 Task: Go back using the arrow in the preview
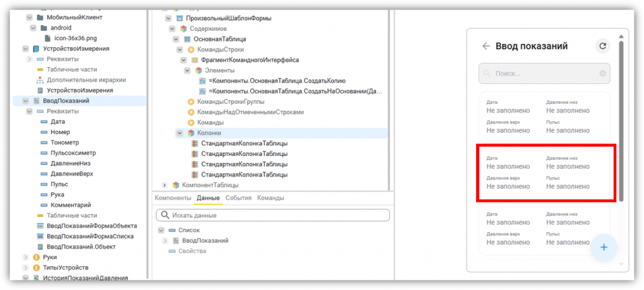point(486,46)
